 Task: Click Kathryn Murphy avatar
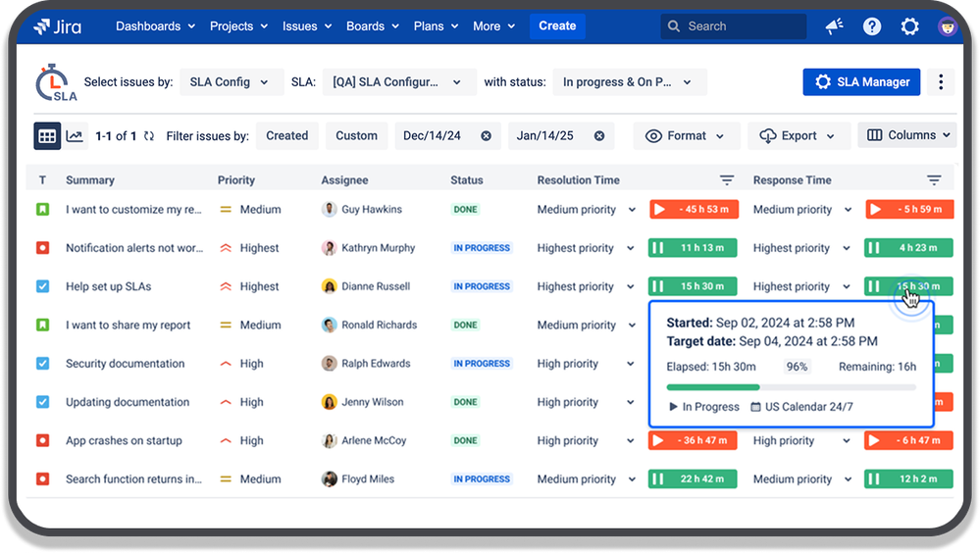click(x=329, y=248)
